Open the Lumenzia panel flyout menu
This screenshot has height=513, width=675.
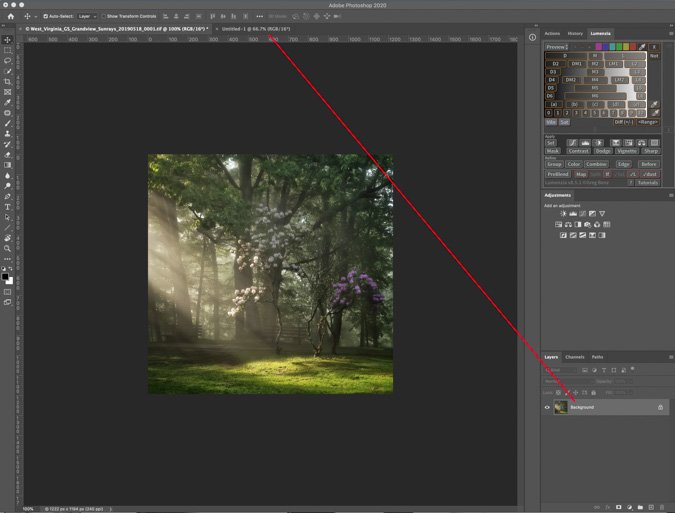coord(671,33)
